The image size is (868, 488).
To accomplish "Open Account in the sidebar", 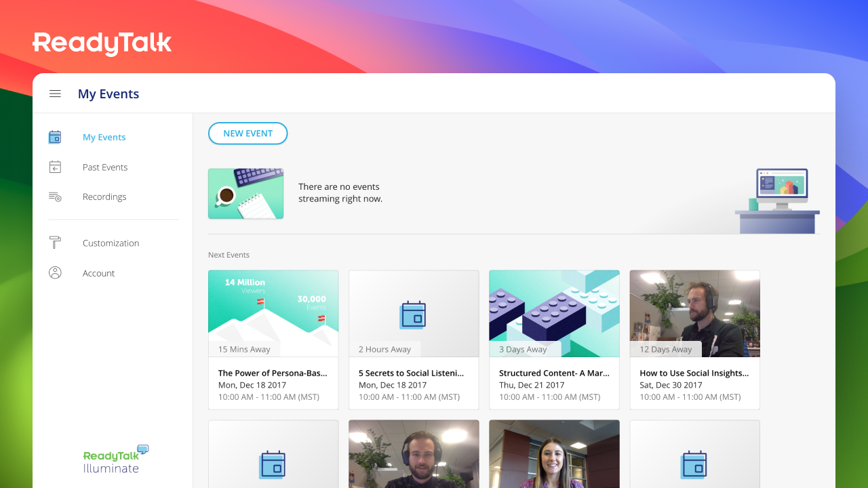I will click(x=99, y=273).
